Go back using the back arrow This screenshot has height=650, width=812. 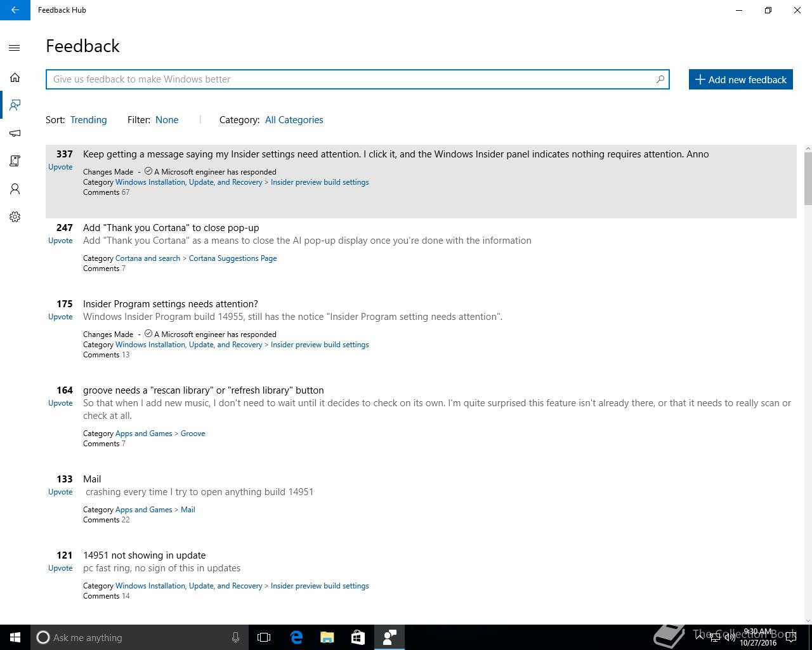[x=15, y=10]
